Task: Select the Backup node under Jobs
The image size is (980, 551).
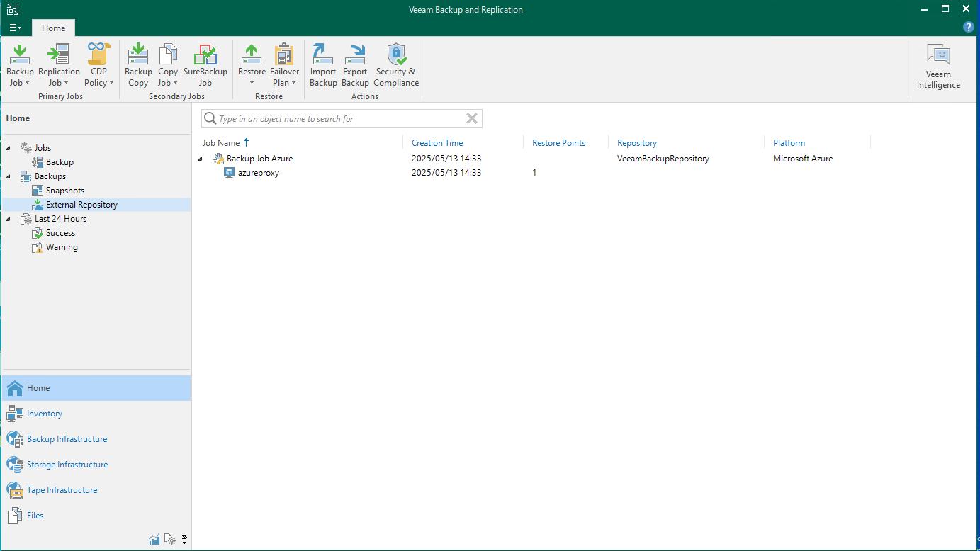Action: pyautogui.click(x=60, y=162)
